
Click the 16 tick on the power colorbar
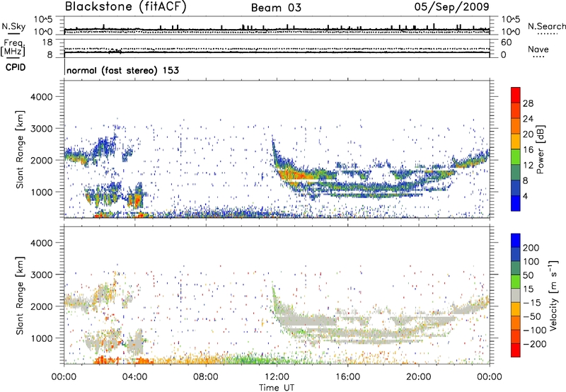(x=528, y=150)
